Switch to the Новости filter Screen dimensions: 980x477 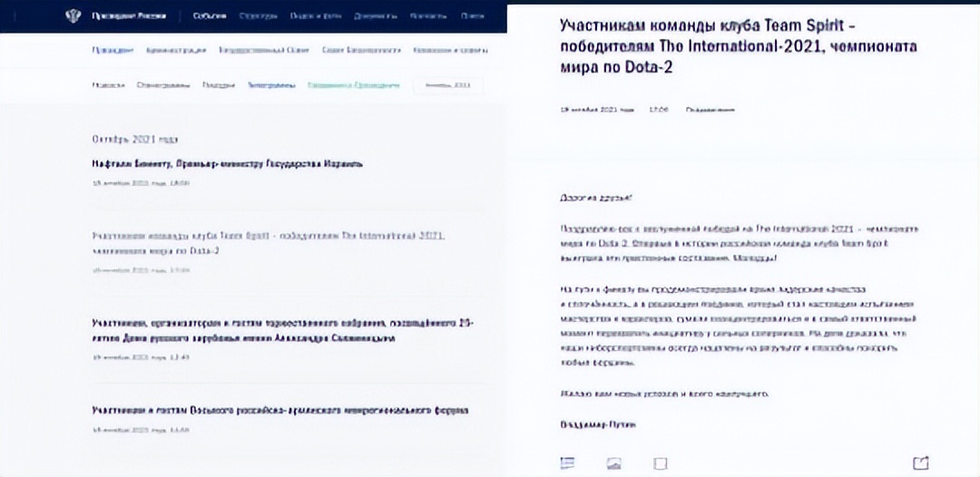[108, 85]
